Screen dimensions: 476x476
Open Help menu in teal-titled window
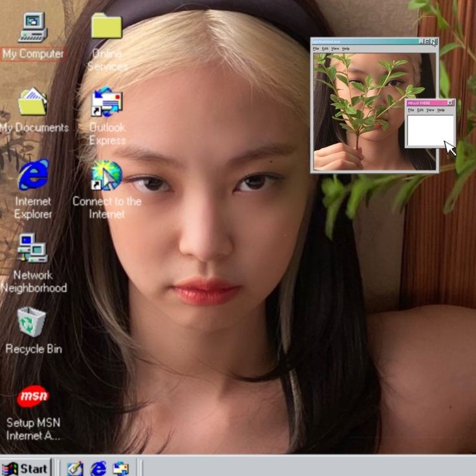[346, 49]
